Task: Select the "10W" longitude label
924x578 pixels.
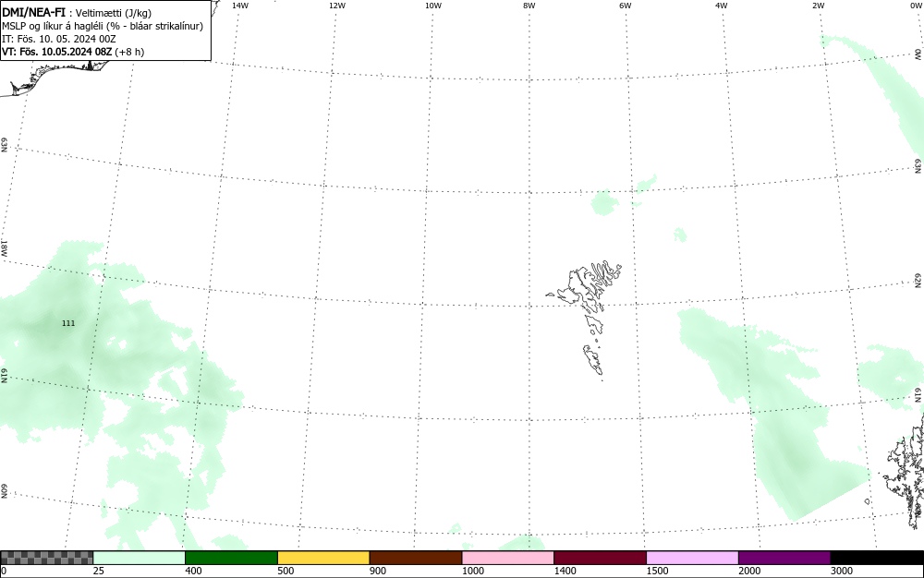Action: pyautogui.click(x=433, y=6)
